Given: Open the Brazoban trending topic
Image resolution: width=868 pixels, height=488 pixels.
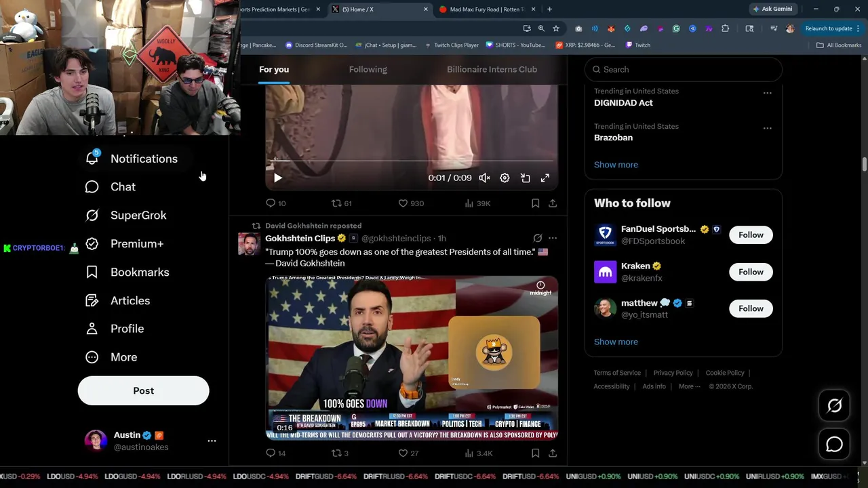Looking at the screenshot, I should tap(613, 138).
